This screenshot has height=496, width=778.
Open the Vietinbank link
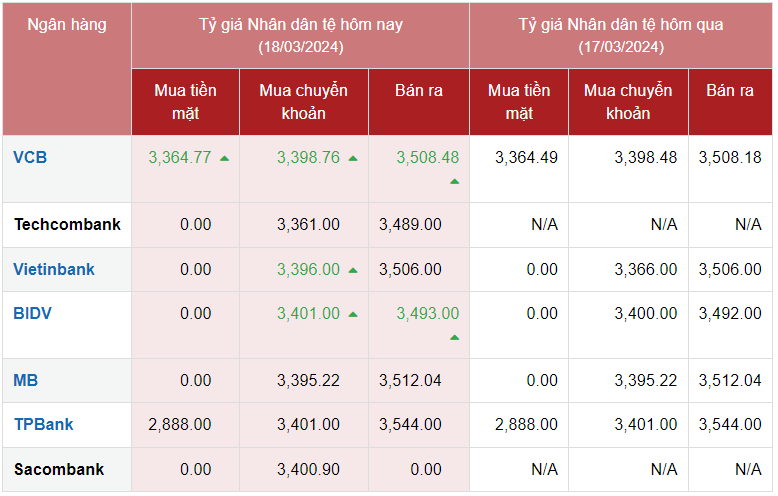tap(54, 269)
